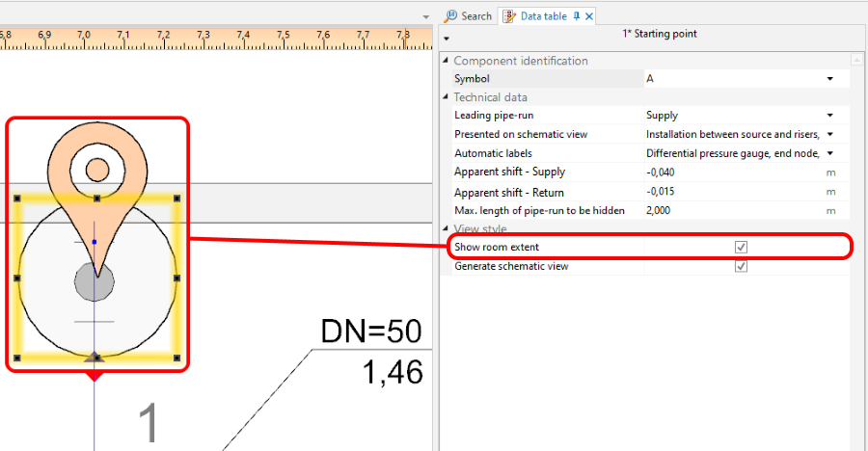This screenshot has height=451, width=868.
Task: Collapse the Technical data section
Action: (446, 97)
